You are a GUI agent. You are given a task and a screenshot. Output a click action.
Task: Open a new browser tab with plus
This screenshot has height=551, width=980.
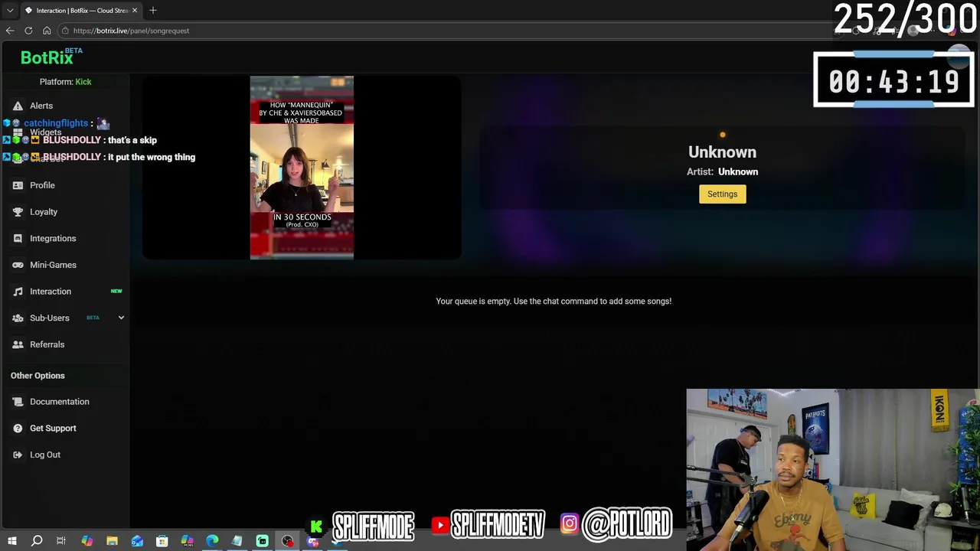153,10
